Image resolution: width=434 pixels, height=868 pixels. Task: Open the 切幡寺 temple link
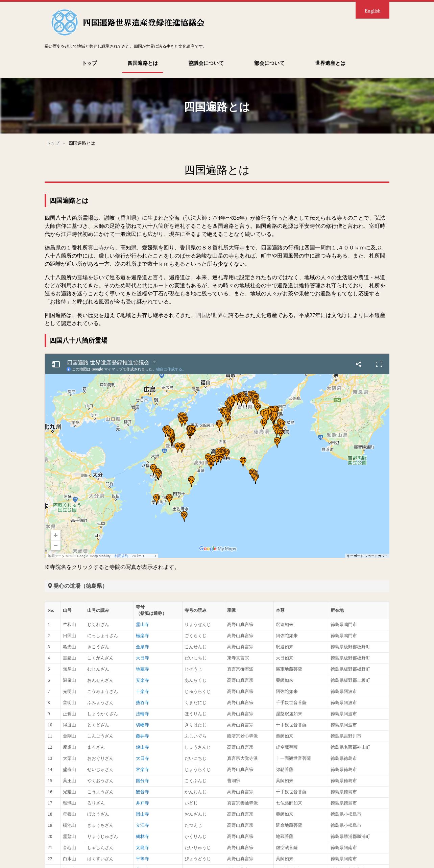click(142, 725)
